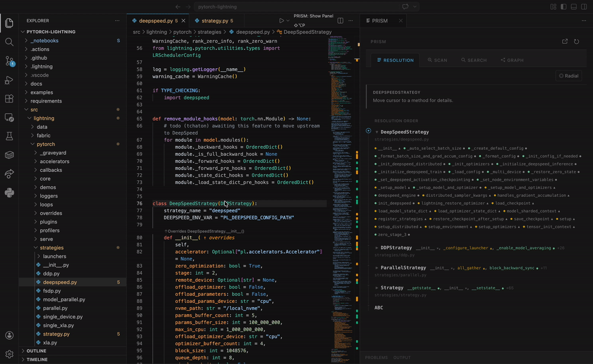This screenshot has width=593, height=364.
Task: Go back with navigation arrow
Action: pyautogui.click(x=178, y=7)
